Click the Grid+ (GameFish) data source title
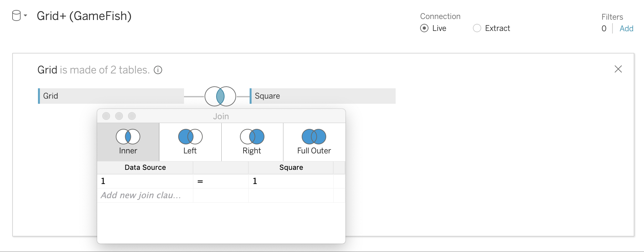This screenshot has height=252, width=644. (x=84, y=16)
